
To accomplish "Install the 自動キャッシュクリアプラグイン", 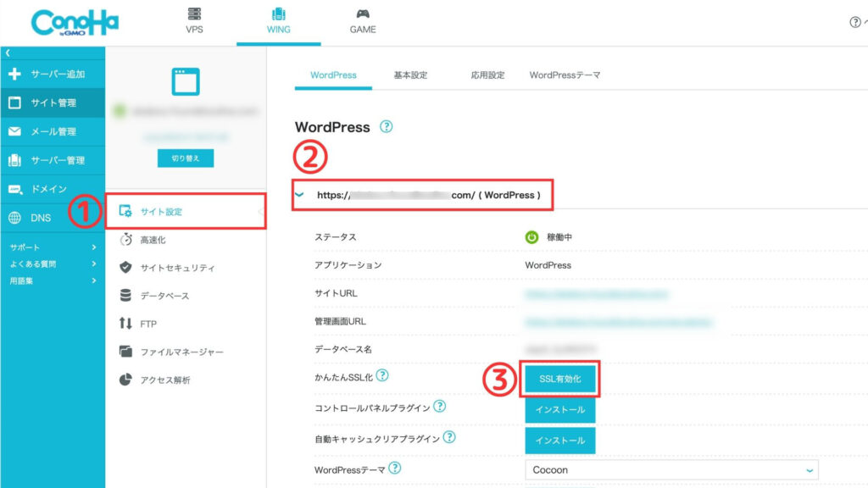I will click(560, 441).
